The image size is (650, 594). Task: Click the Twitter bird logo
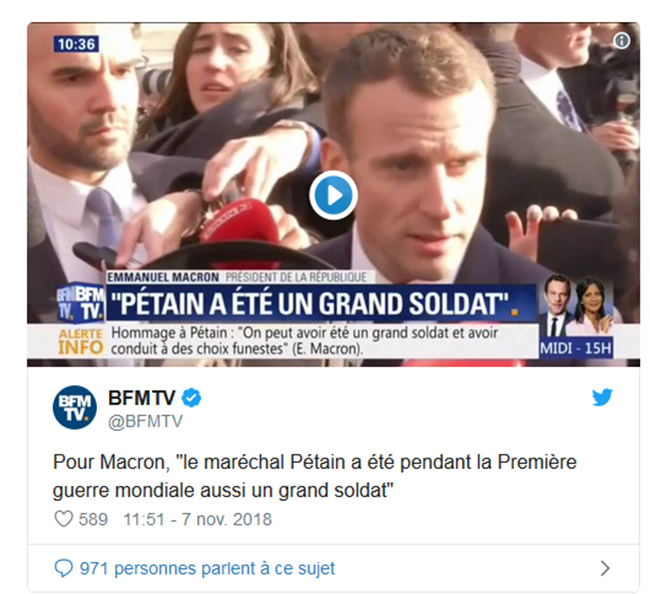click(602, 397)
